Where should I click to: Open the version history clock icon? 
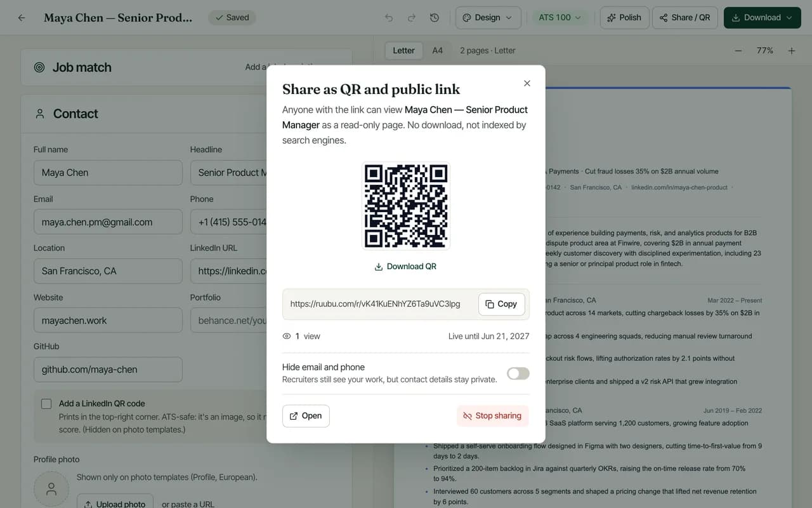coord(435,18)
